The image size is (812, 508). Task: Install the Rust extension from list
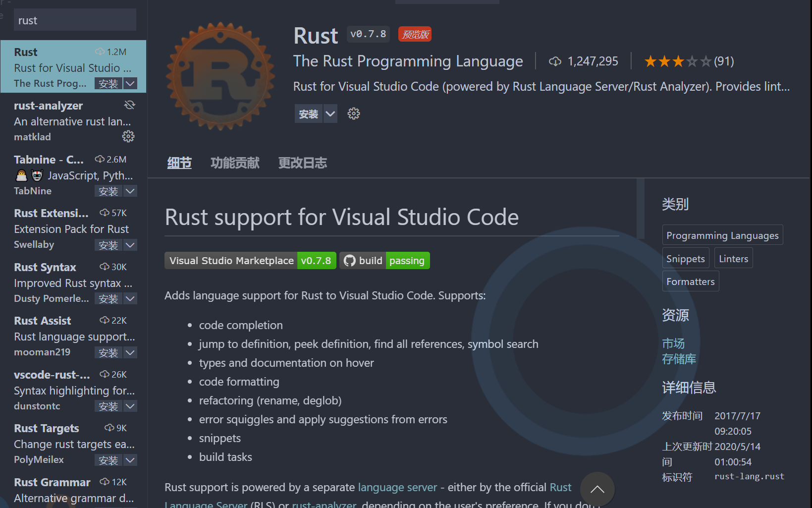pos(108,83)
